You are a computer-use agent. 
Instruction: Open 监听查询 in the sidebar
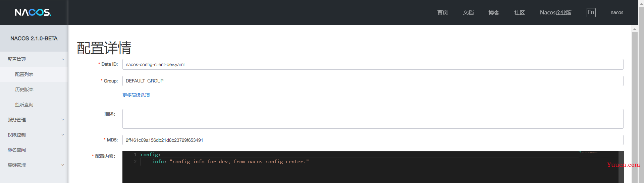pyautogui.click(x=24, y=105)
